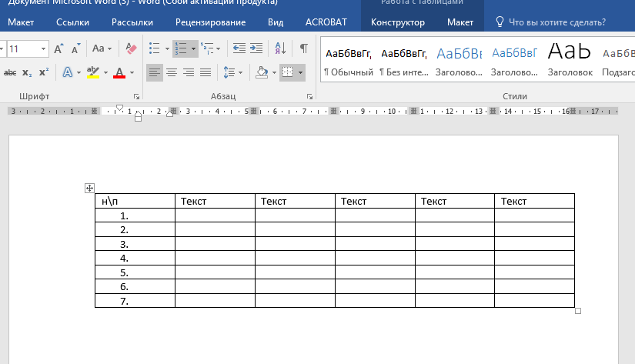Apply borders to selection
Screen dimensions: 635x364
288,73
